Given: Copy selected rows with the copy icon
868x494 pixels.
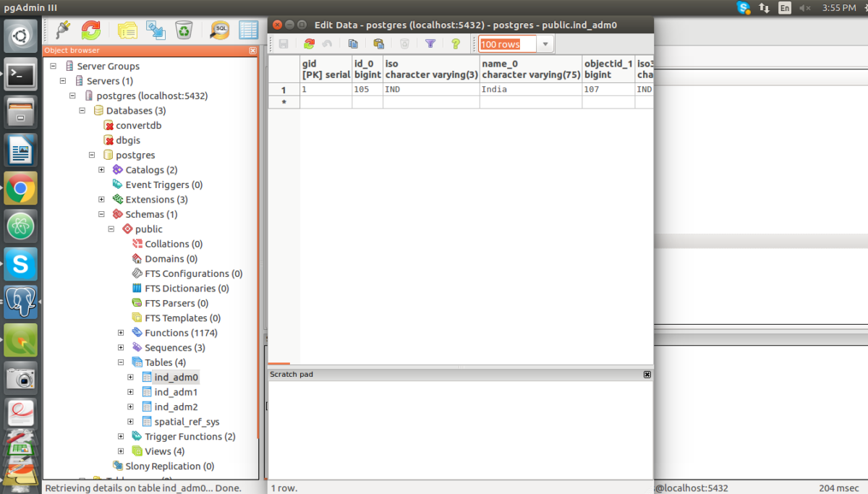Looking at the screenshot, I should point(353,43).
